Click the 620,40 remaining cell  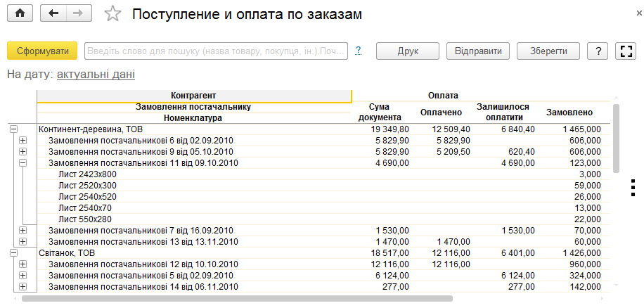pyautogui.click(x=522, y=151)
